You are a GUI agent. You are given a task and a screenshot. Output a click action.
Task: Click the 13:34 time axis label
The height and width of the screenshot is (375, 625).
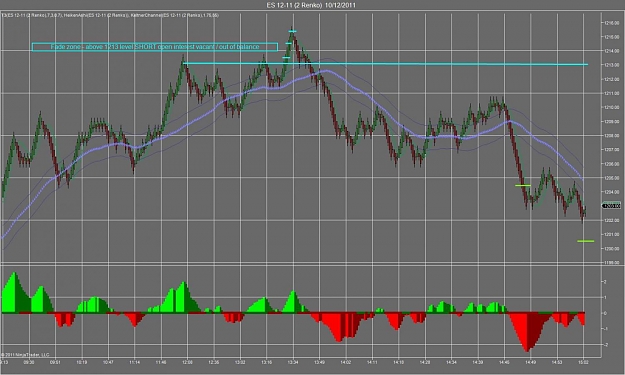(293, 362)
